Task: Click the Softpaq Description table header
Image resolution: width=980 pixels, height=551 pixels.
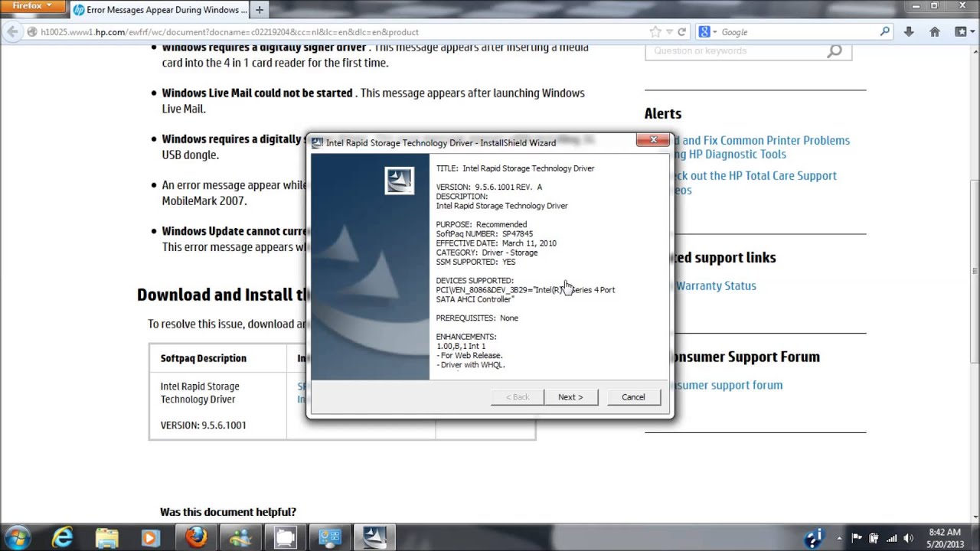Action: pos(204,358)
